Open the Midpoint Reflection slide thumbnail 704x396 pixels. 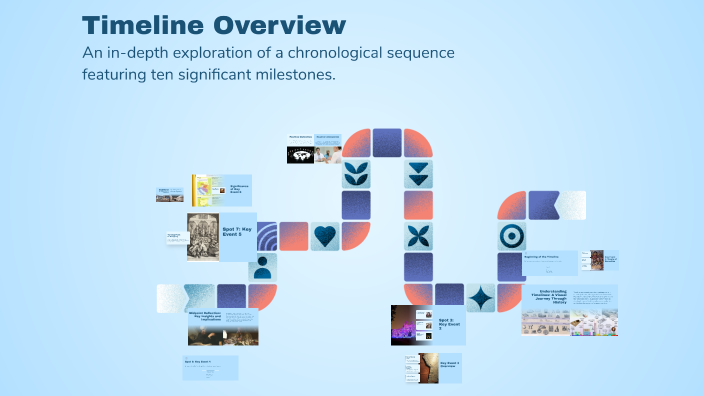[223, 327]
